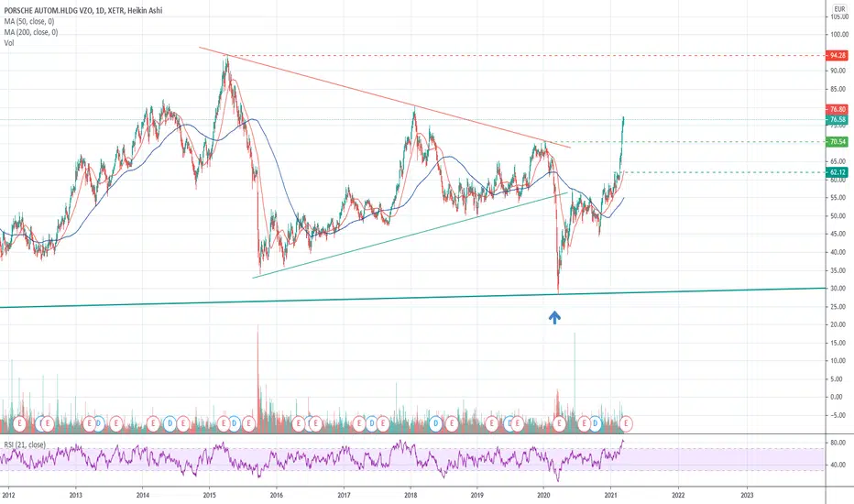The image size is (854, 504).
Task: Open the first earnings marker of 2014
Action: coord(153,422)
